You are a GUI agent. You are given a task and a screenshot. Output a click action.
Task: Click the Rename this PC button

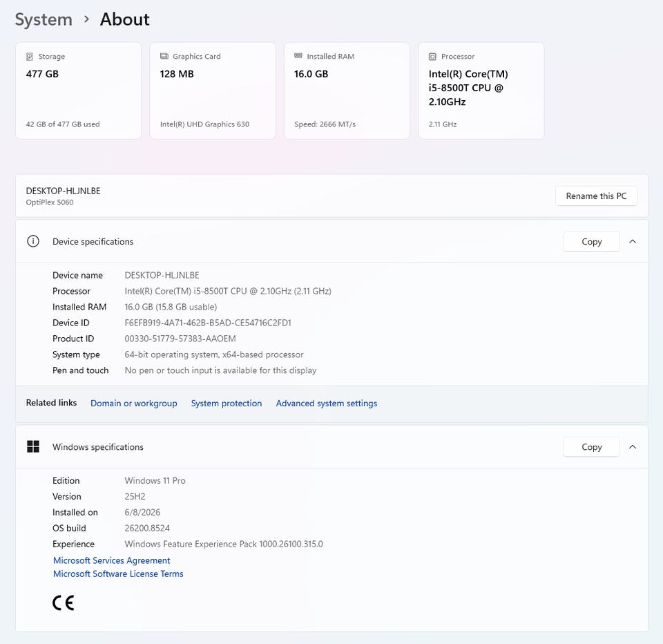coord(596,196)
